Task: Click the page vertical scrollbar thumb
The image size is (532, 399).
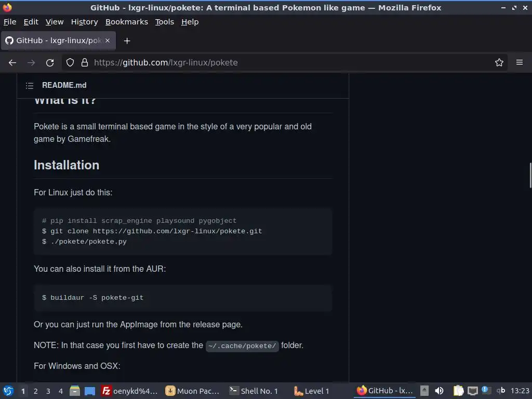Action: click(530, 176)
